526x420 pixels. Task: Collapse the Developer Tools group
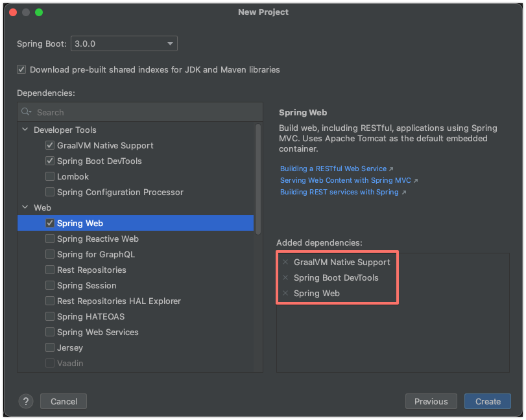click(25, 130)
